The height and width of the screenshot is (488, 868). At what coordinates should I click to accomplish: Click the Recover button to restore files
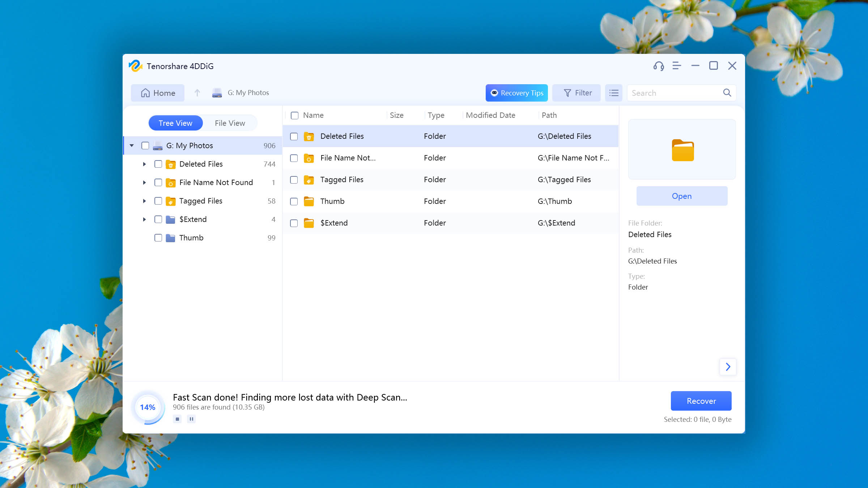[x=701, y=401]
